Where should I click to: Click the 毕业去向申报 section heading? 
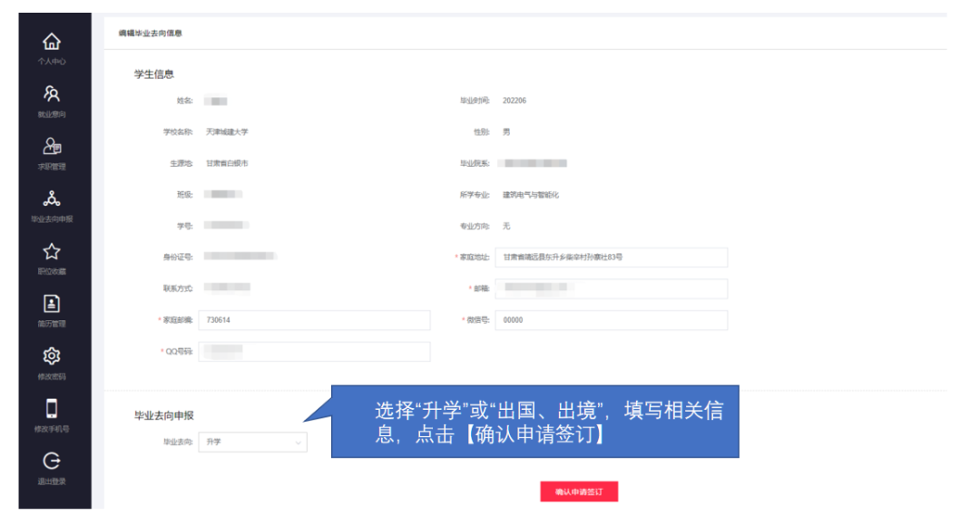coord(164,416)
